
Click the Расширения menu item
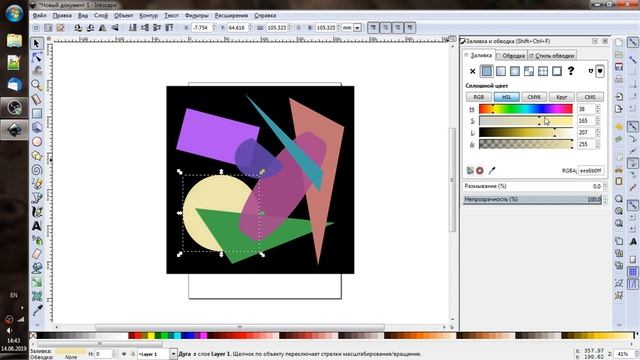(x=231, y=16)
